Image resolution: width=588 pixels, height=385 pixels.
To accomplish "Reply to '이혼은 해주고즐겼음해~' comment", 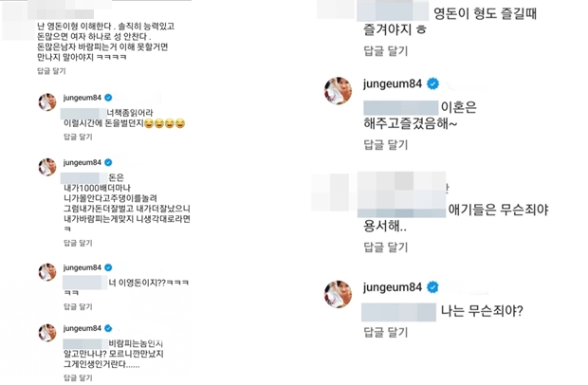I will click(385, 145).
